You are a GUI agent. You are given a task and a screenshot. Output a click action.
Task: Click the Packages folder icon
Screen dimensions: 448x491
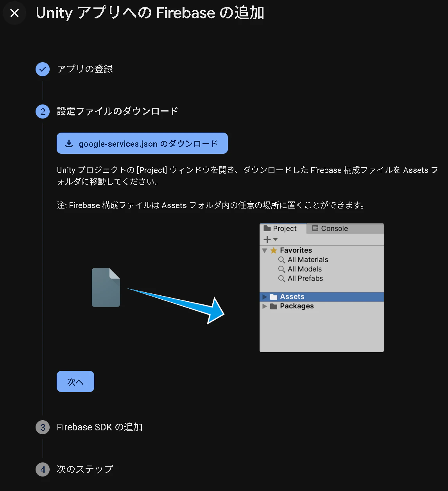(274, 306)
